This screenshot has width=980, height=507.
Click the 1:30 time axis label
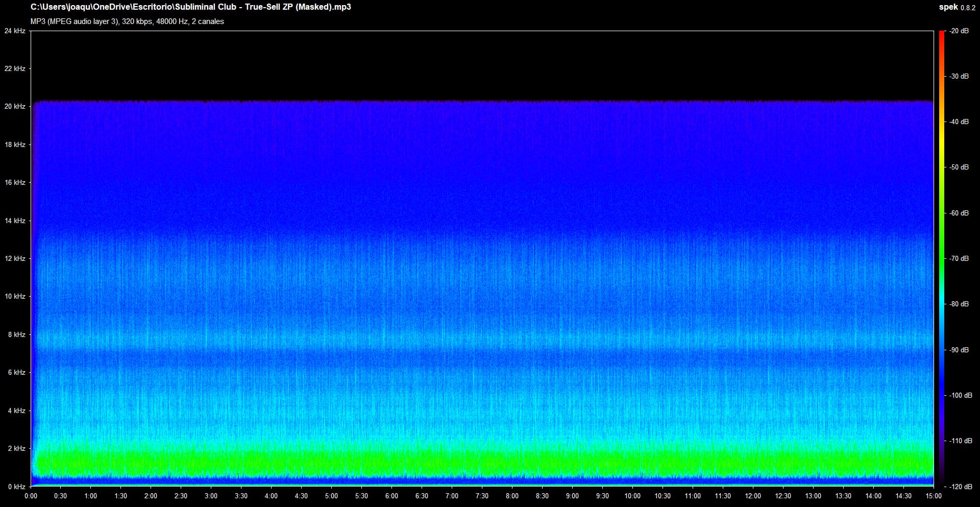click(121, 496)
